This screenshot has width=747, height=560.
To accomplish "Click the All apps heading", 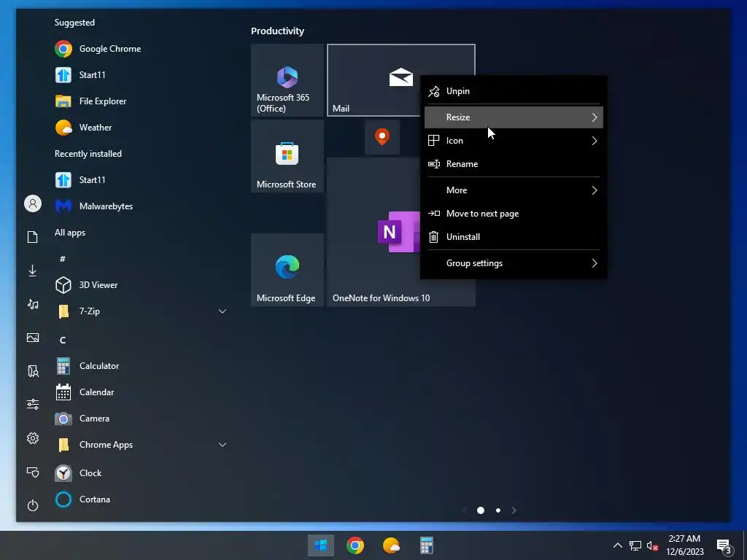I will pos(70,233).
